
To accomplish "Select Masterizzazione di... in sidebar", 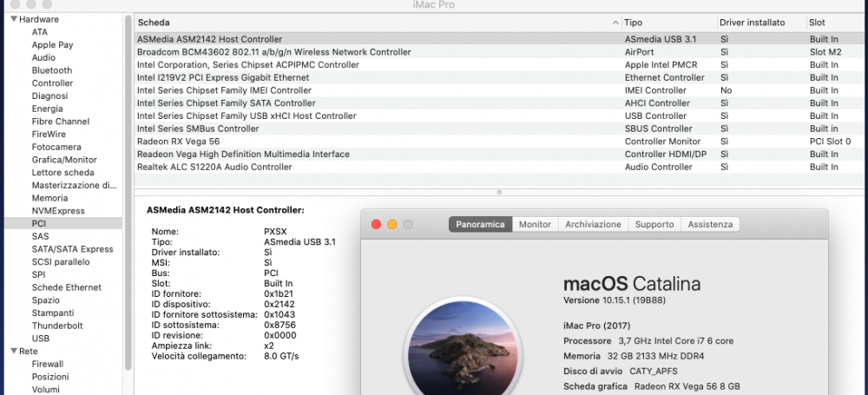I will tap(74, 185).
